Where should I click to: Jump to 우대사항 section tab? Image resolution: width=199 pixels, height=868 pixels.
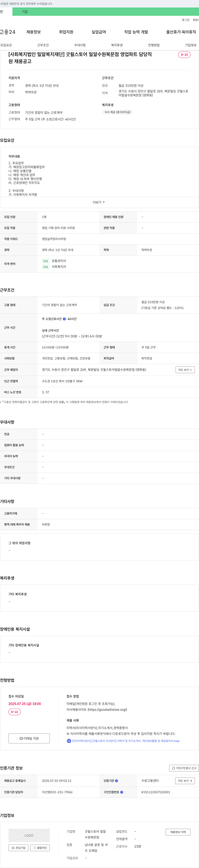(80, 45)
